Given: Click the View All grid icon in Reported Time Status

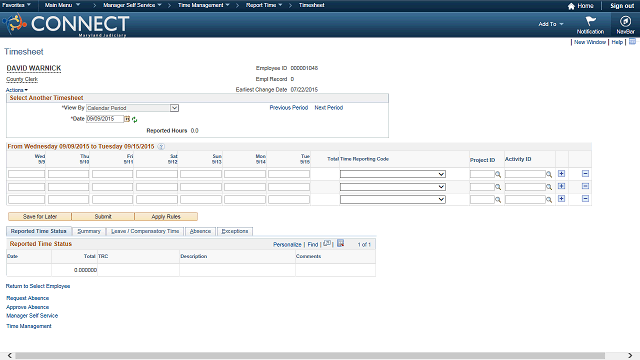Looking at the screenshot, I should pyautogui.click(x=327, y=243).
